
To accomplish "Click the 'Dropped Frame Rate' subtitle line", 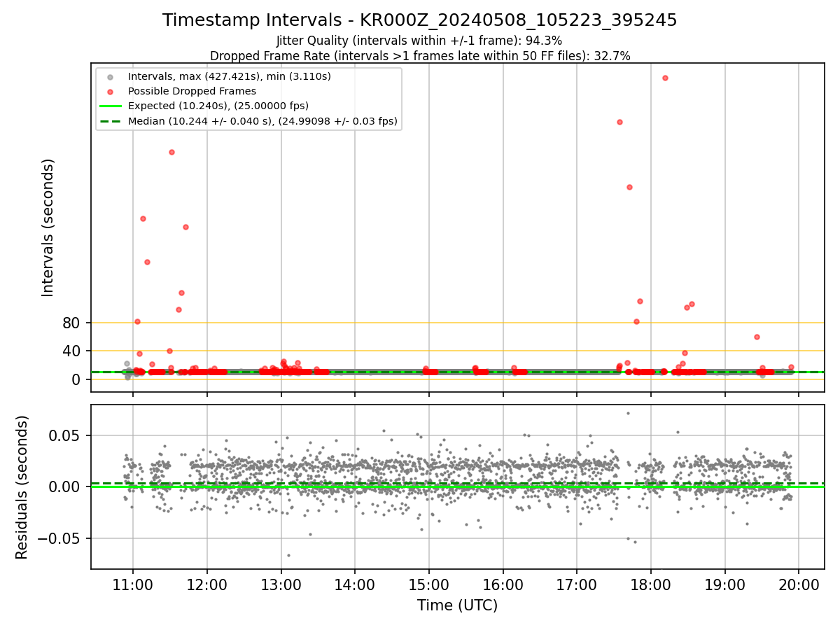I will 420,56.
